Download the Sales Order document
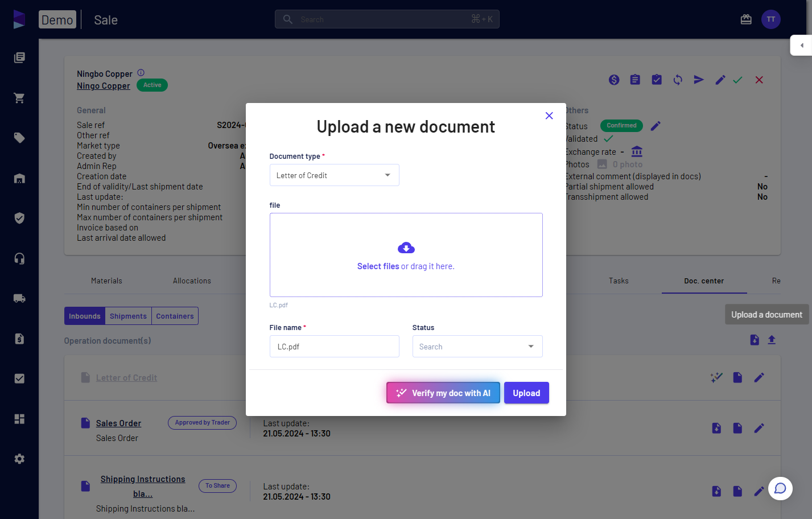812x519 pixels. pyautogui.click(x=716, y=428)
